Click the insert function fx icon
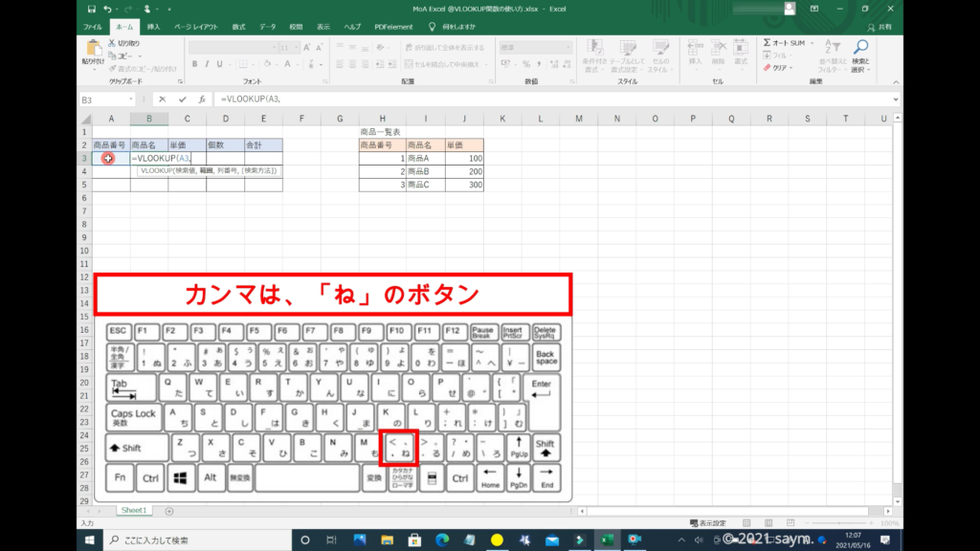The image size is (980, 551). (x=202, y=99)
